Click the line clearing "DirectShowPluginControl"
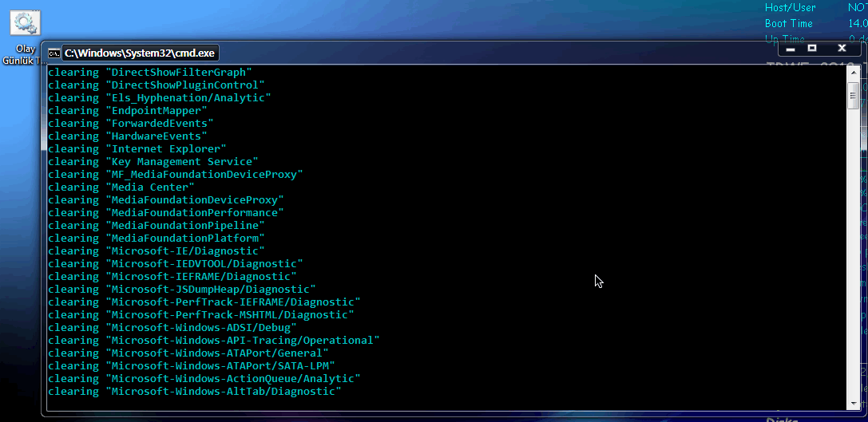 pyautogui.click(x=156, y=85)
